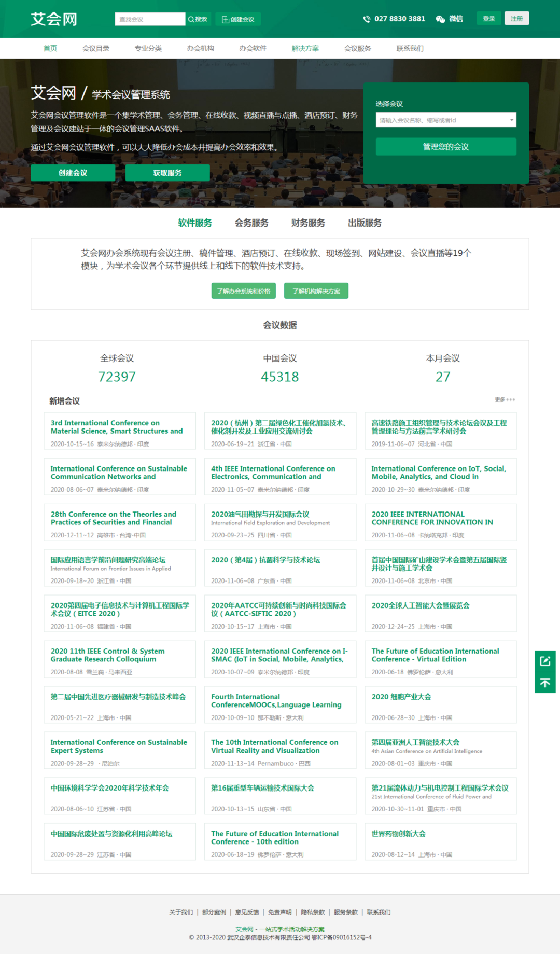Open Fourth International ConferenceMOOCs, Language Learning link

click(x=276, y=701)
